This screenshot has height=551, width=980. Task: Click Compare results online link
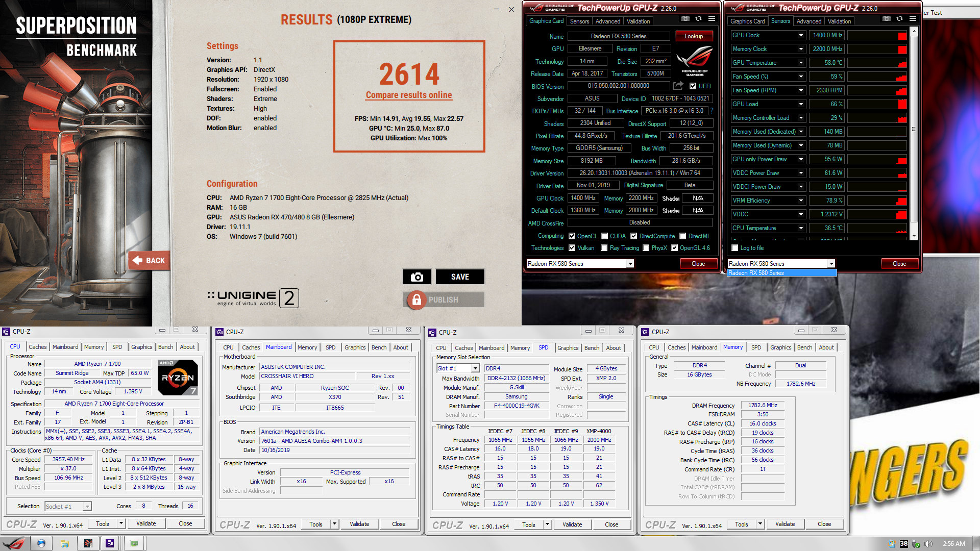409,95
